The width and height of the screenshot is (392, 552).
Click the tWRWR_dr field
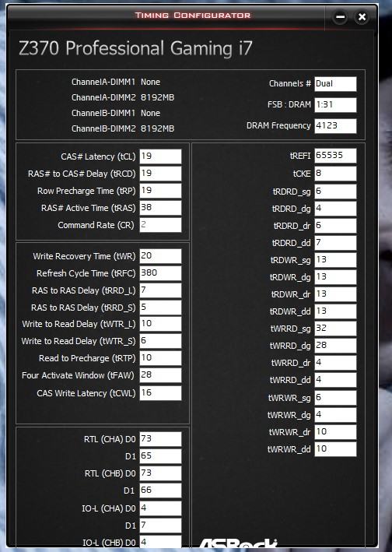click(x=335, y=432)
